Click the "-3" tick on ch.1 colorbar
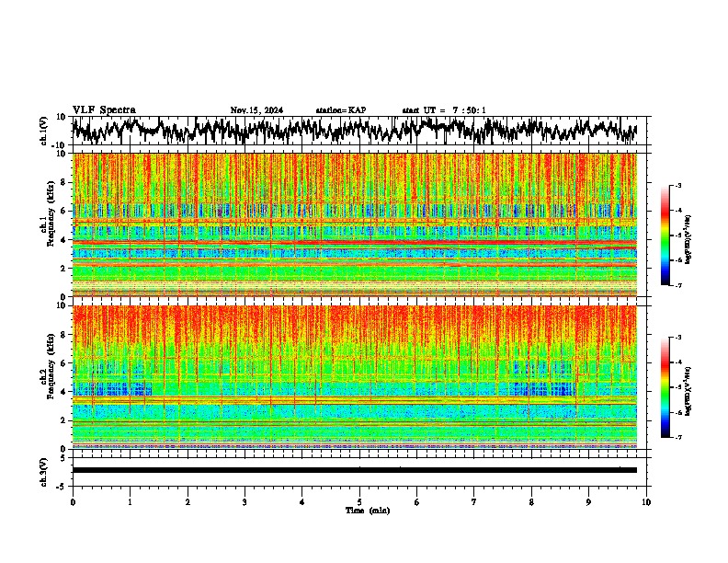The image size is (728, 563). [678, 186]
